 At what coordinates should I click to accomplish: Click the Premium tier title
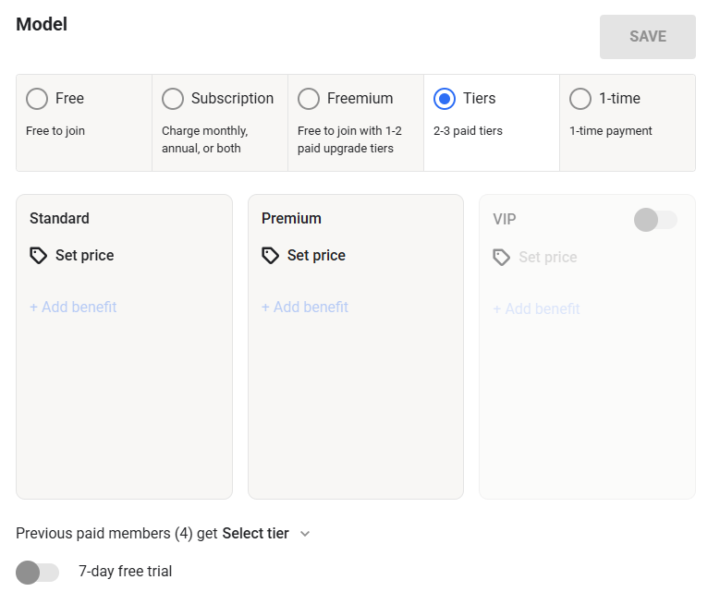click(292, 218)
